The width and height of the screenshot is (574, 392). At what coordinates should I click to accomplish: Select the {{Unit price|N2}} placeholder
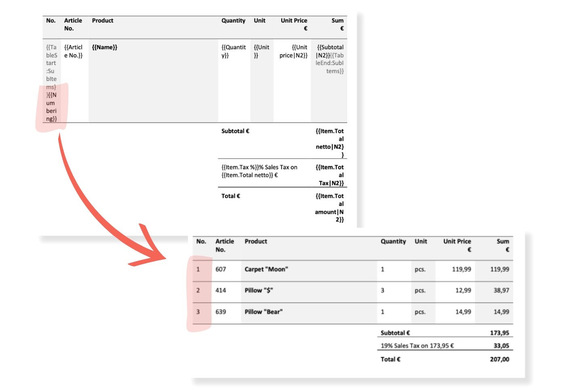pos(293,51)
